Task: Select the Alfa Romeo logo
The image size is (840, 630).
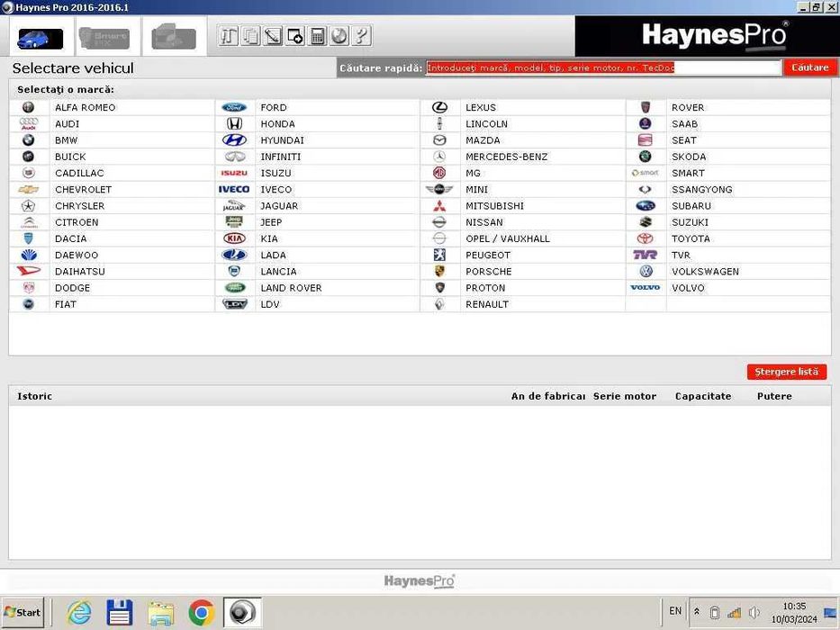Action: [x=29, y=108]
